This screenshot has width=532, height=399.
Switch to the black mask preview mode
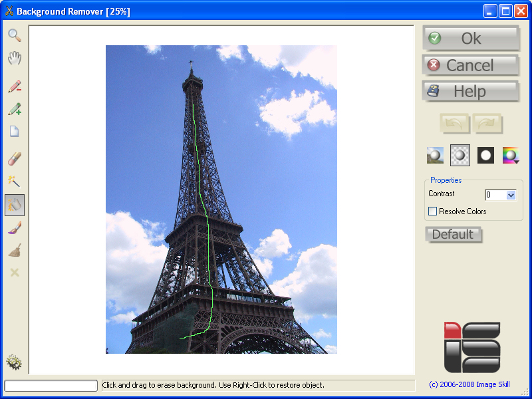(x=485, y=155)
